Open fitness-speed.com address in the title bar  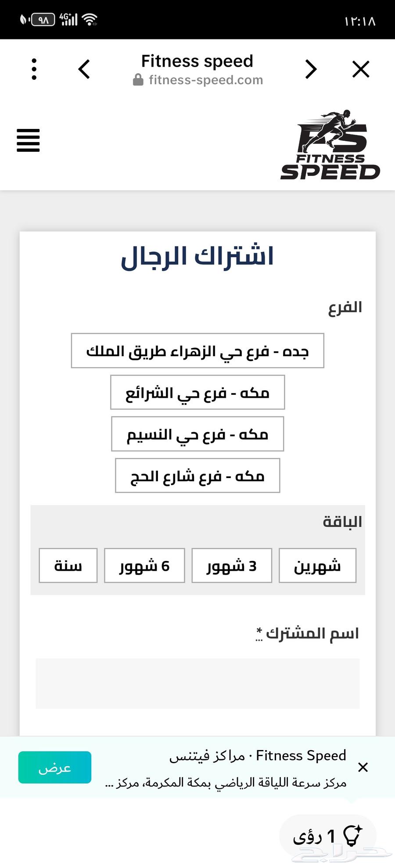tap(205, 79)
